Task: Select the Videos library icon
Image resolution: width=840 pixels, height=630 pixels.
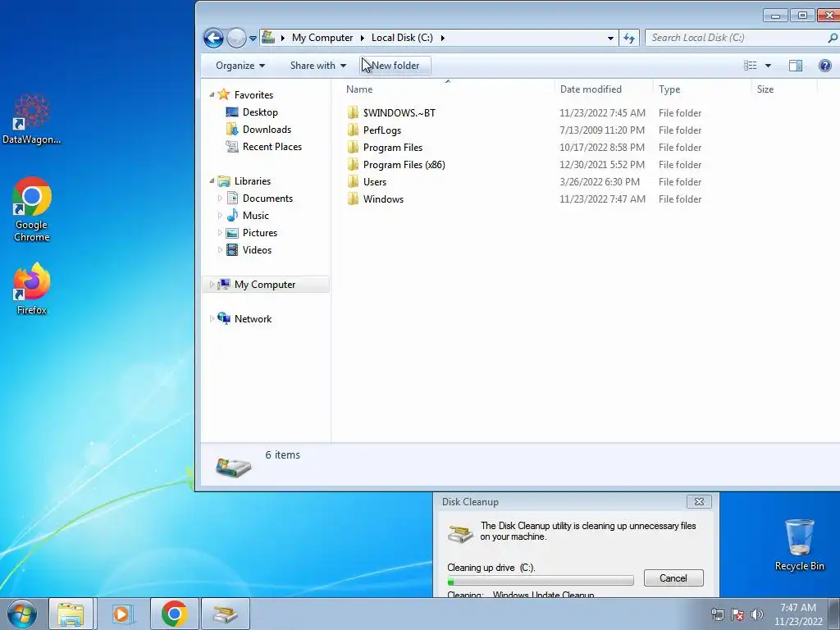Action: [232, 249]
